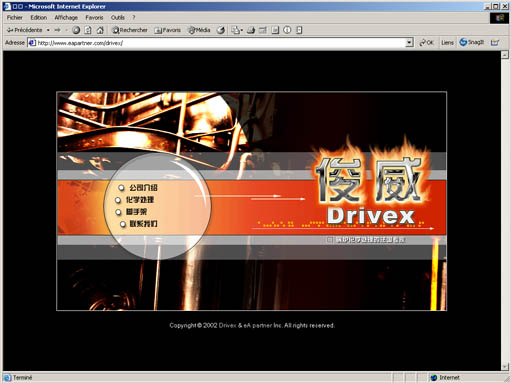Open the Fichier menu
This screenshot has width=511, height=383.
(15, 17)
